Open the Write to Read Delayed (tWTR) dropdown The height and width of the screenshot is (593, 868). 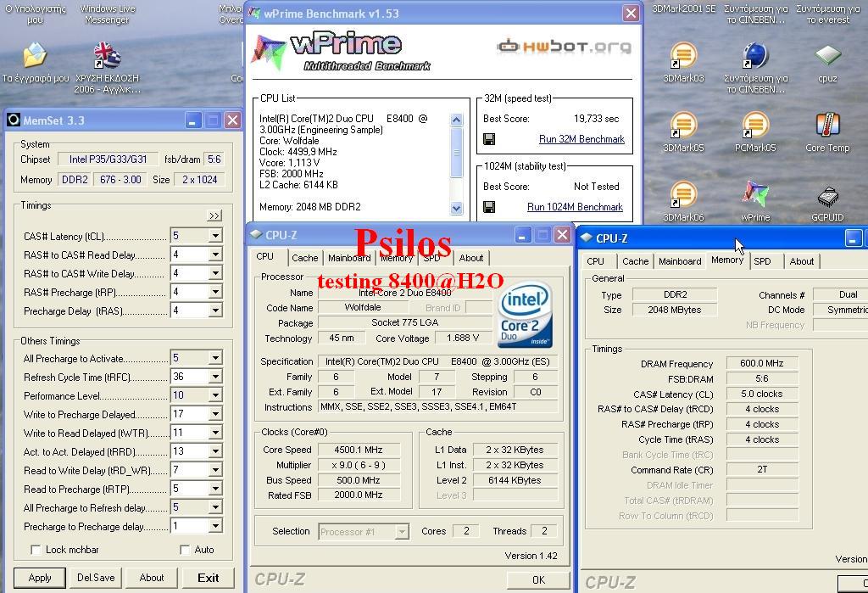[x=215, y=433]
